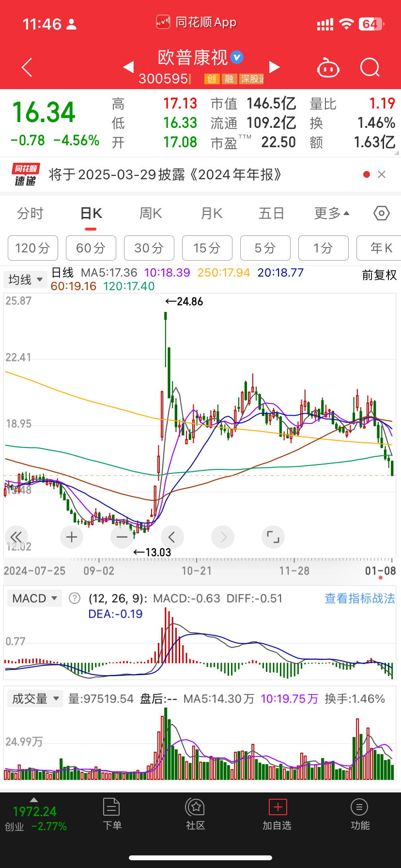Viewport: 401px width, 868px height.
Task: Open the 成交量 indicator dropdown
Action: click(35, 698)
